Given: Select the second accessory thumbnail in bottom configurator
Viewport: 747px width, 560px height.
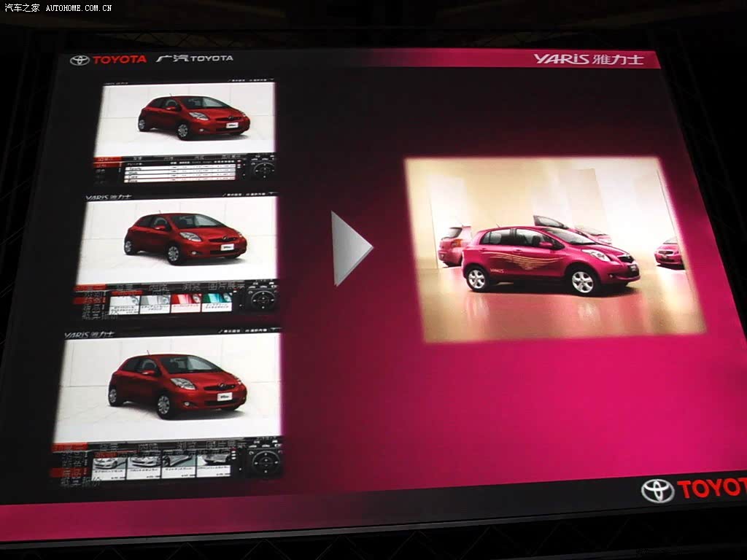Looking at the screenshot, I should click(x=144, y=466).
